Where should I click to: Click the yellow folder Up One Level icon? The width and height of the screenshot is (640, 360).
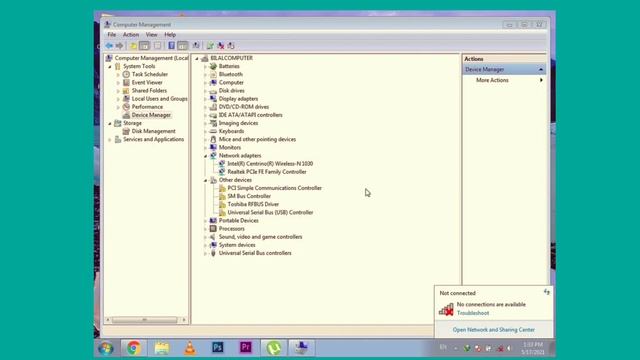coord(133,46)
